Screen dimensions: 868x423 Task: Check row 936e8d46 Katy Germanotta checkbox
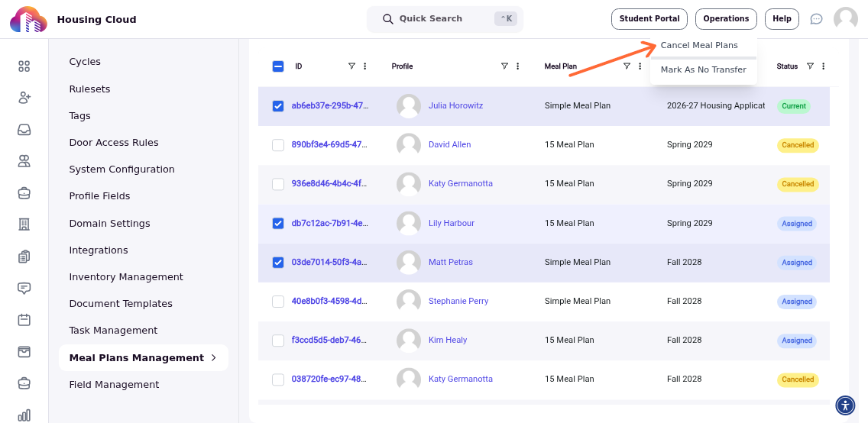278,184
